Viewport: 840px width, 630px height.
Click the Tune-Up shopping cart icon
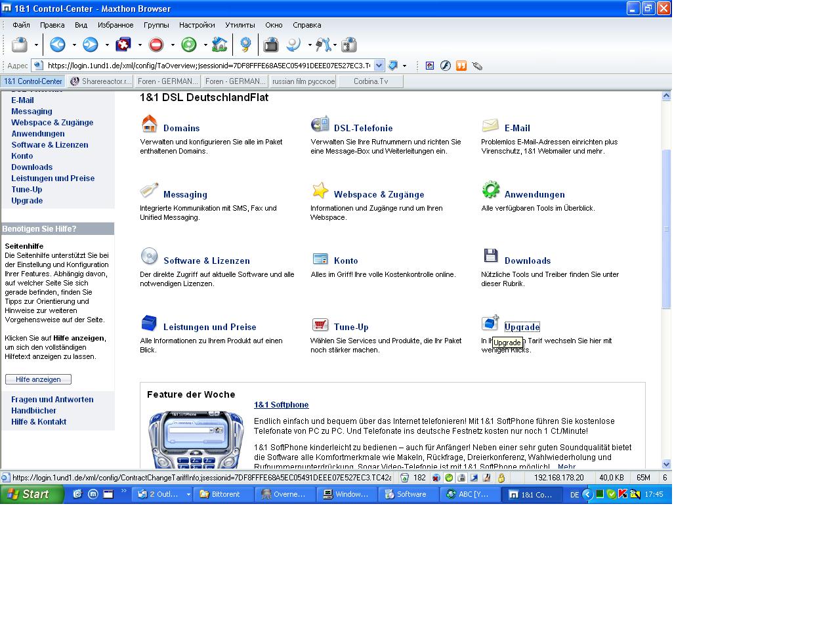[320, 324]
